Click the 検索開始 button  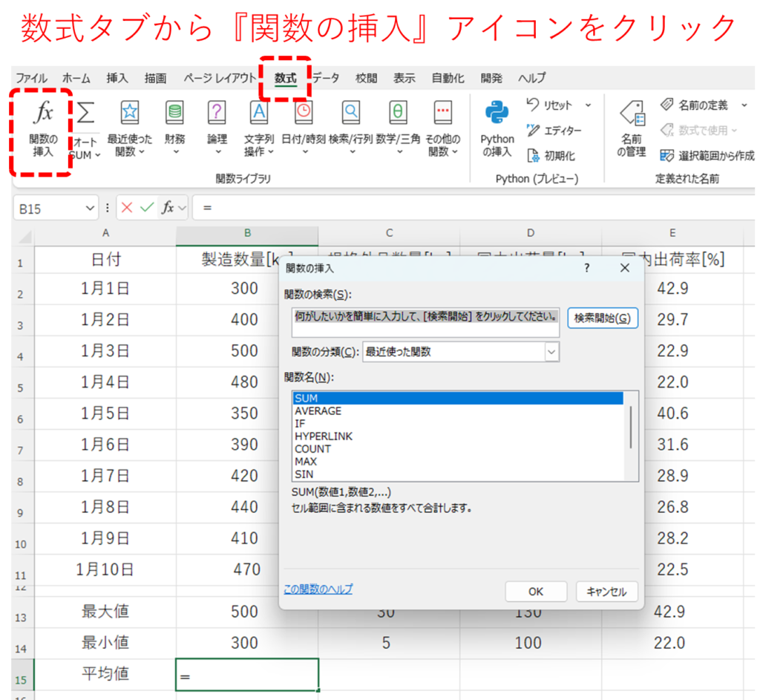[602, 318]
